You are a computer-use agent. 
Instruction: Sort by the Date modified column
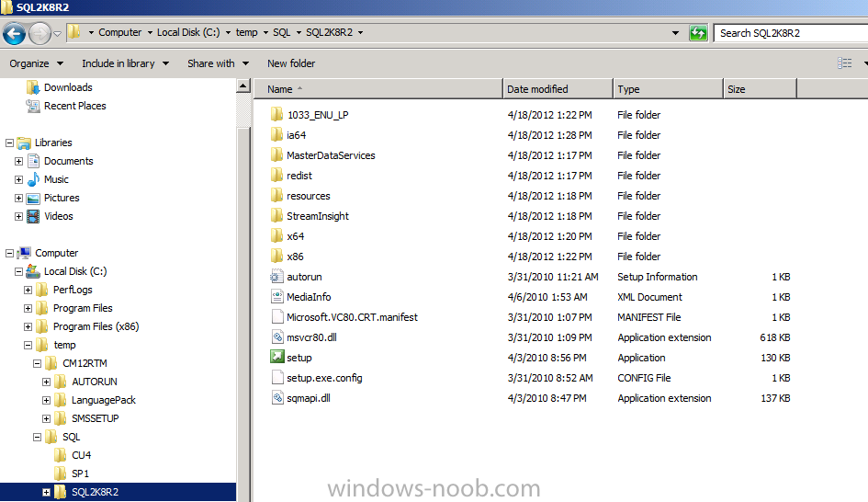point(558,89)
